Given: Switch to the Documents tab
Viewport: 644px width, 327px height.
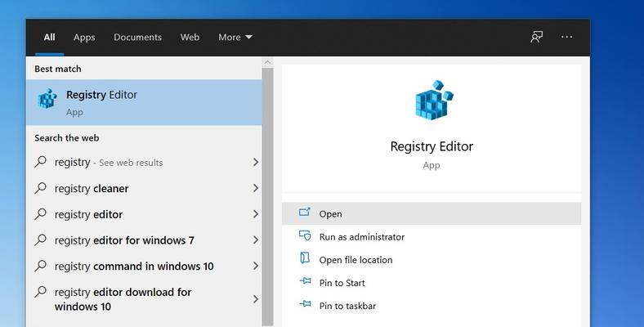Looking at the screenshot, I should [137, 38].
